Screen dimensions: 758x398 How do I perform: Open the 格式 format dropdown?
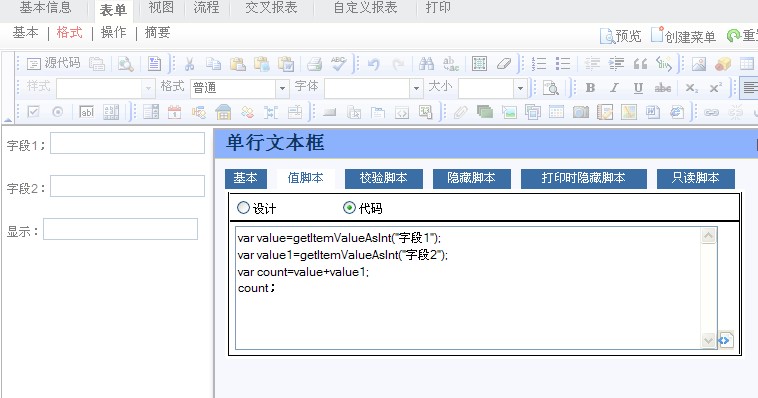(282, 88)
